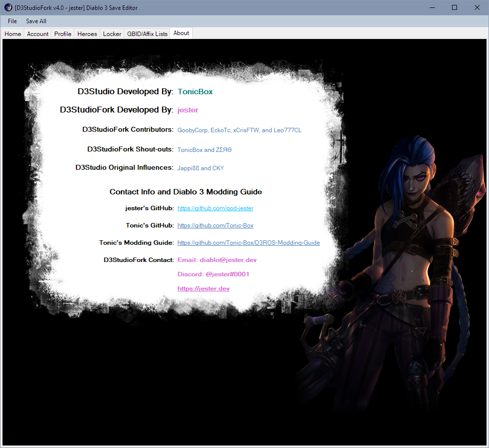This screenshot has height=448, width=489.
Task: Open the Locker tab
Action: [x=112, y=34]
